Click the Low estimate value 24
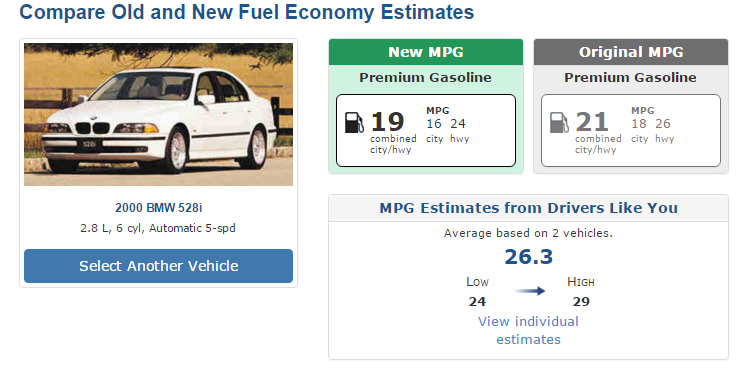Screen dimensions: 736x371 pyautogui.click(x=477, y=301)
